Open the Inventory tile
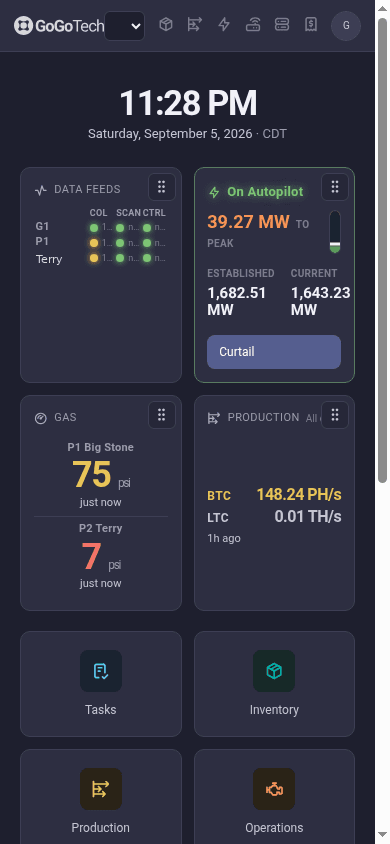390x844 pixels. coord(274,684)
